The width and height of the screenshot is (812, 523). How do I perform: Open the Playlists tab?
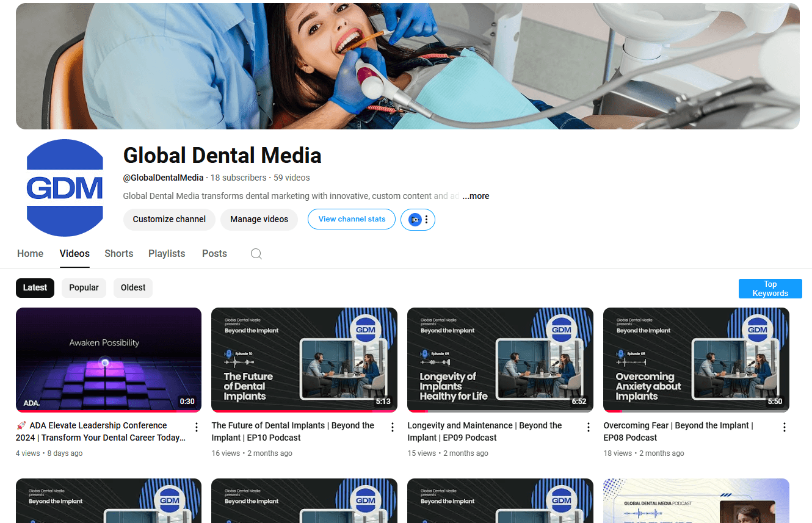click(x=167, y=254)
